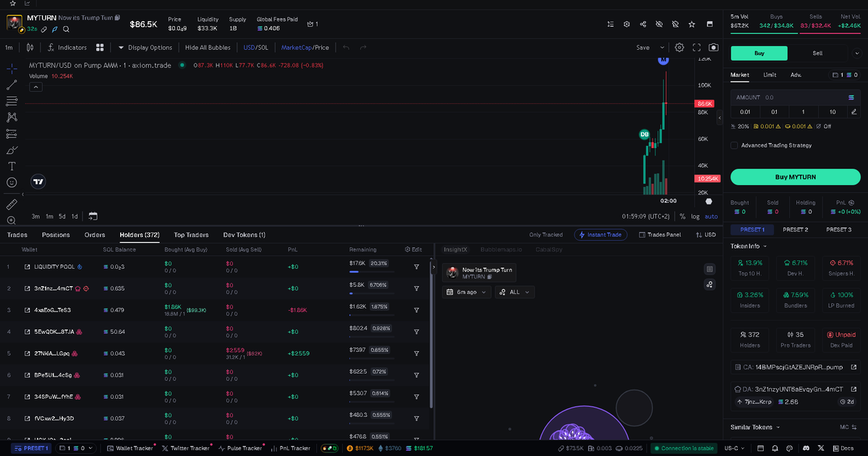Click holder wallet 3nZ1nz...4mCT
Viewport: 868px width, 456px height.
pos(54,288)
